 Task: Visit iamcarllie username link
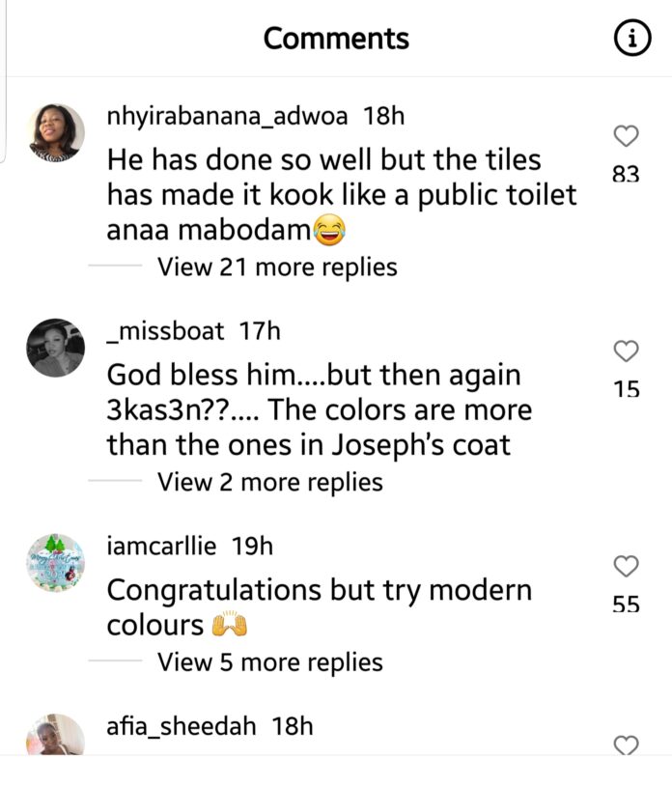click(164, 547)
